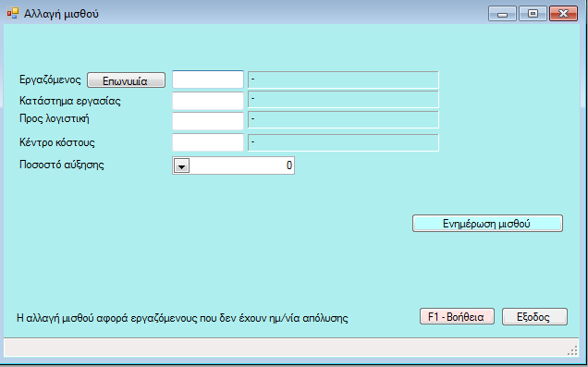Click the Αλλαγή μισθού title text
The height and width of the screenshot is (367, 588).
[61, 14]
